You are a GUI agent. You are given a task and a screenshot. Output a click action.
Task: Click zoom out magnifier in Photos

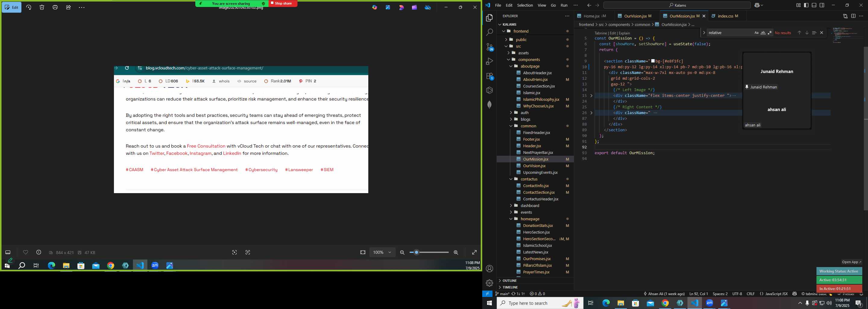402,252
